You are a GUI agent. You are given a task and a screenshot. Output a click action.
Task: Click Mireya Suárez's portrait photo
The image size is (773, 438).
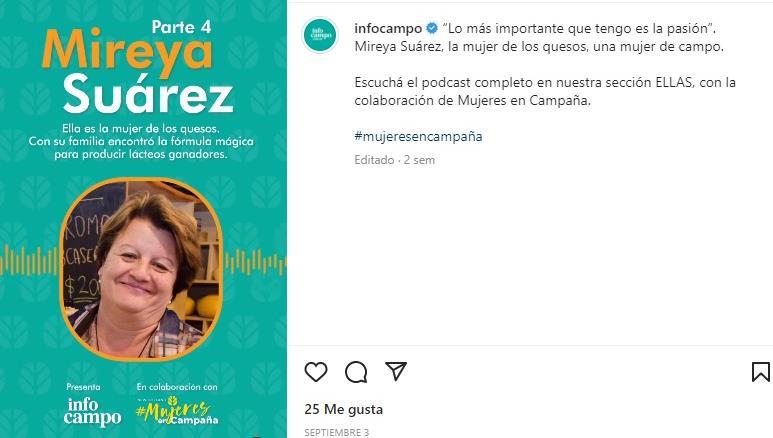[x=141, y=269]
